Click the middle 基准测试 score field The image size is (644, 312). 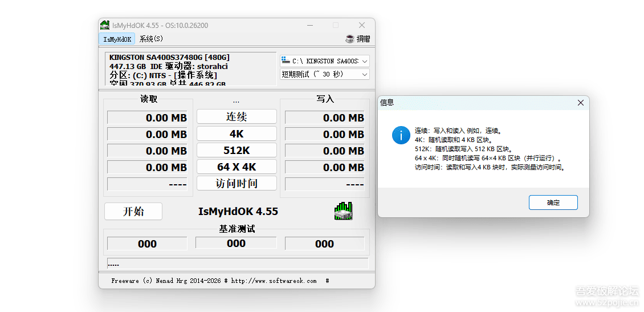(x=236, y=243)
